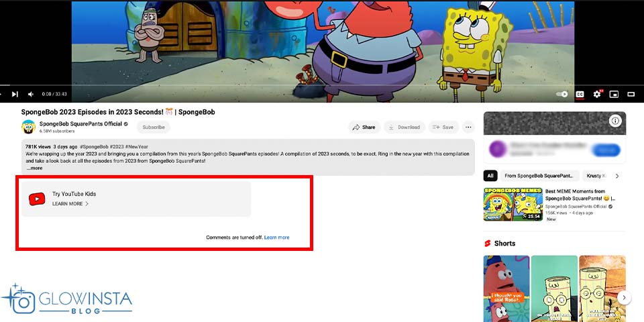644x322 pixels.
Task: Subscribe to the channel
Action: (x=154, y=127)
